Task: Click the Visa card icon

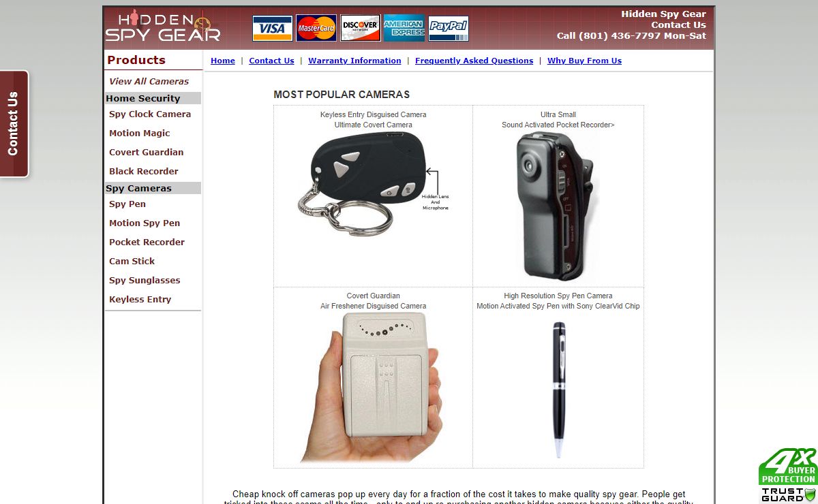Action: coord(273,29)
